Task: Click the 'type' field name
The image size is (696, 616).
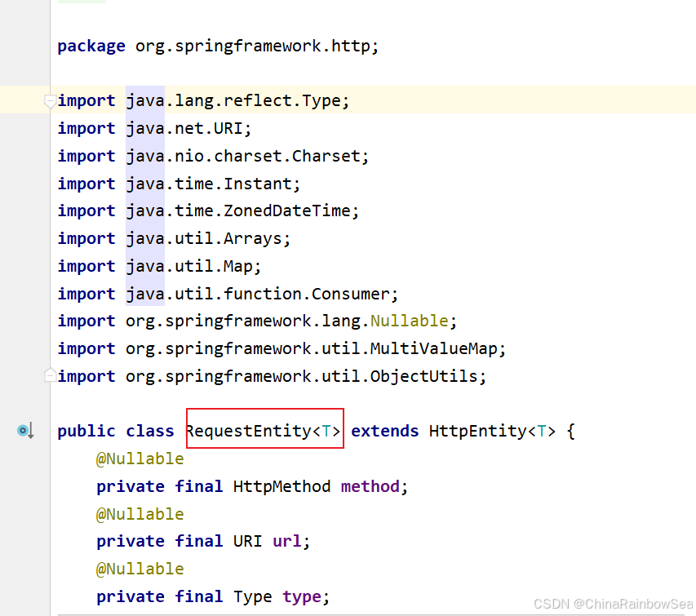Action: (x=302, y=597)
